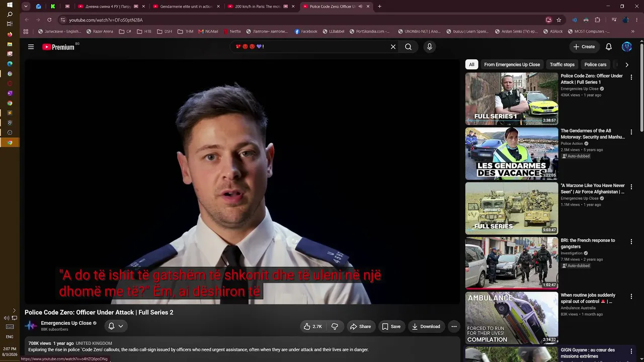Viewport: 644px width, 362px height.
Task: Show more filter chips with arrow
Action: coord(626,64)
